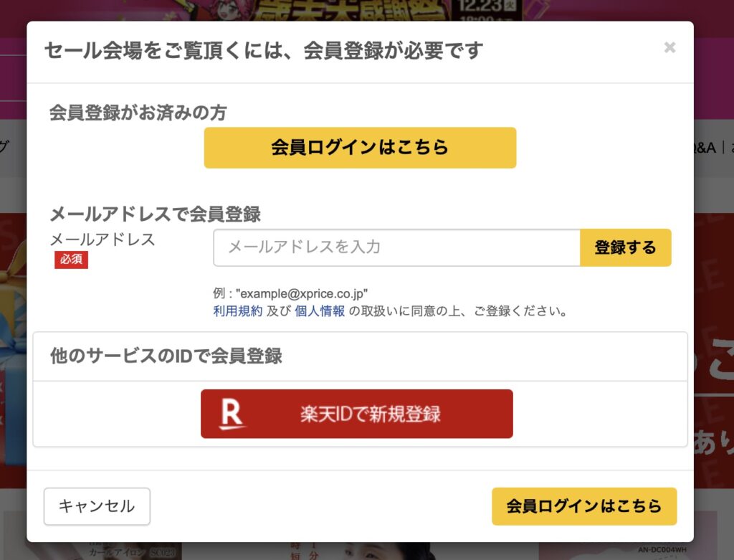Select the メールアドレスを入力 email input field

[394, 247]
